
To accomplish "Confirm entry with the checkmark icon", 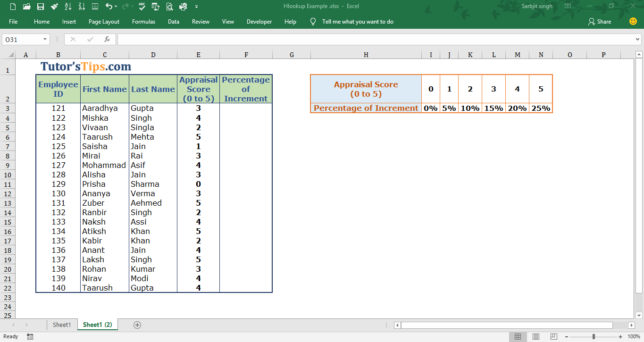I will coord(90,40).
